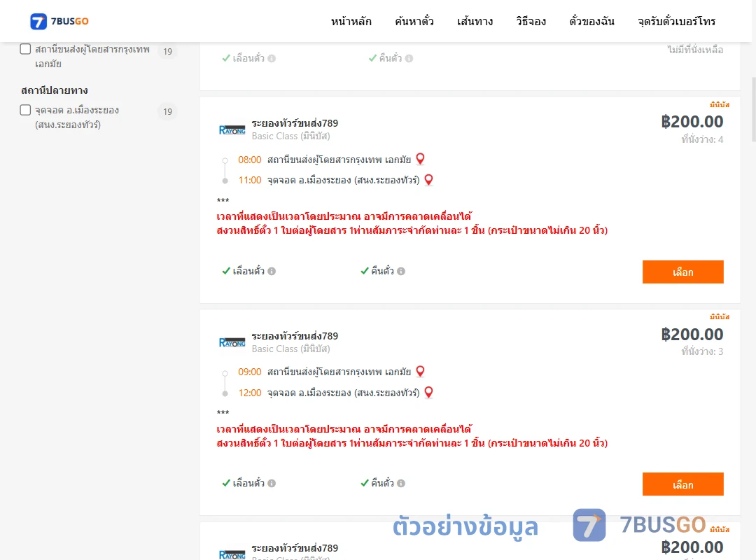Click info icon next to คืนตั๋ว in 08:00 card
756x560 pixels.
401,271
